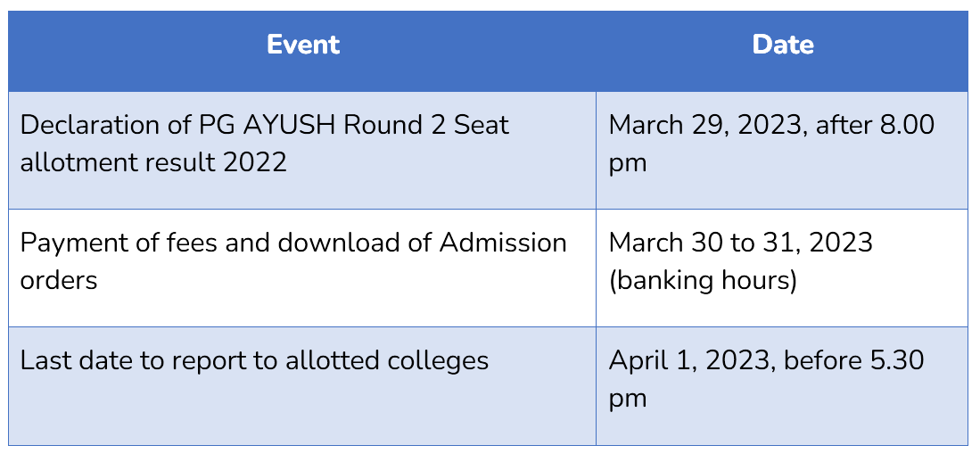
Task: Select the Declaration of PG AYUSH Round 2 cell
Action: point(302,150)
